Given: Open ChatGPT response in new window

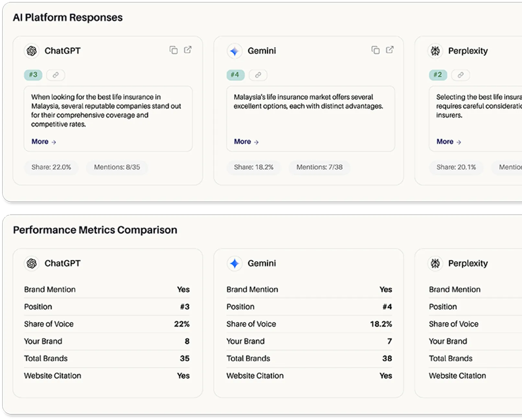Looking at the screenshot, I should [188, 50].
